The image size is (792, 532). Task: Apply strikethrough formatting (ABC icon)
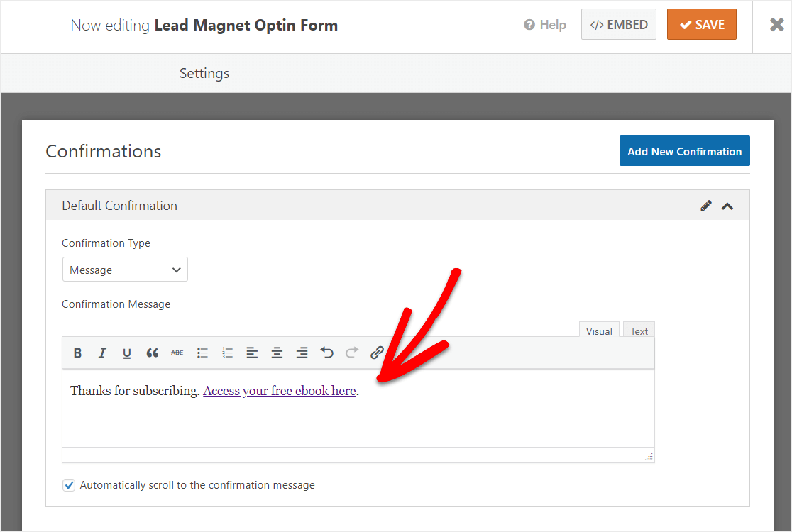pyautogui.click(x=177, y=353)
